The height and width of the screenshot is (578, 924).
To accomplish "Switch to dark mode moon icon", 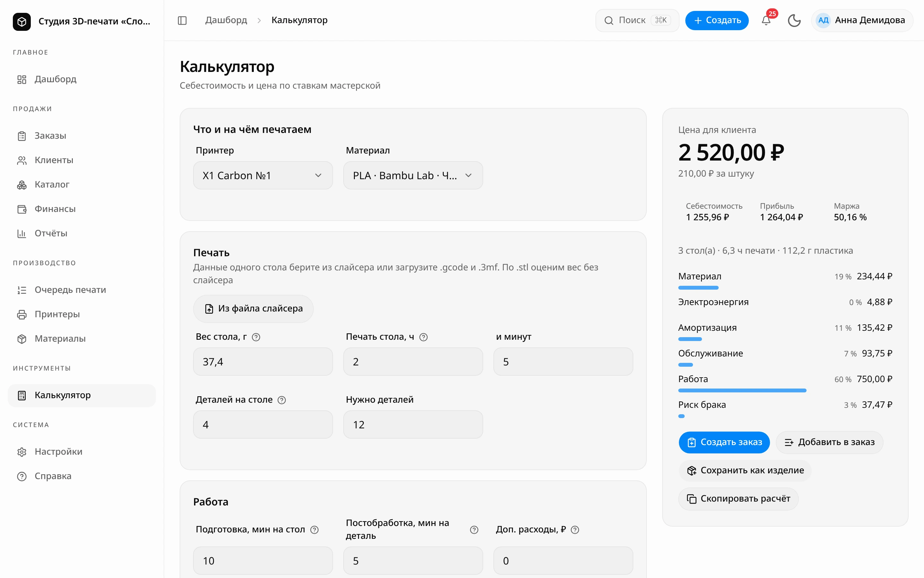I will tap(794, 20).
